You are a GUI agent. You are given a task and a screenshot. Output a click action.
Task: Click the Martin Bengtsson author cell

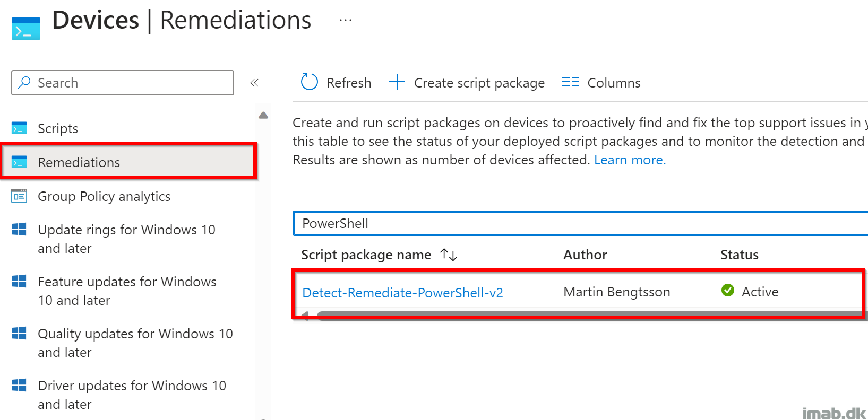pos(617,292)
